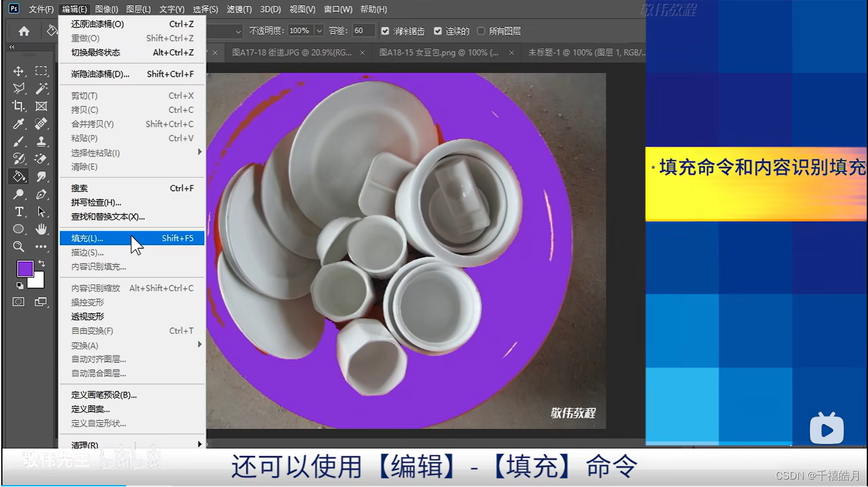Select the Eyedropper tool
The height and width of the screenshot is (487, 868).
pyautogui.click(x=19, y=123)
